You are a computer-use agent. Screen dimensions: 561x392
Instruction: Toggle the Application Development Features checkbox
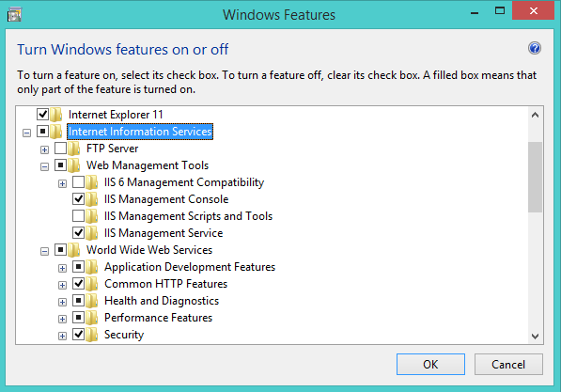(x=78, y=267)
